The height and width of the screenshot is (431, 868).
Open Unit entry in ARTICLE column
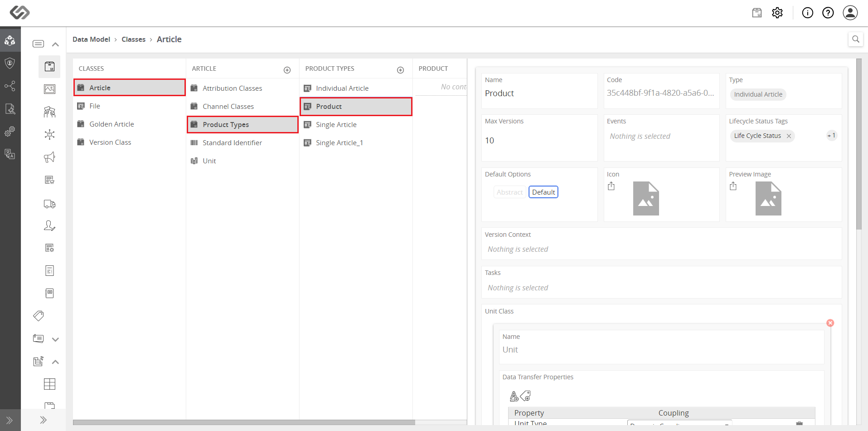point(242,161)
